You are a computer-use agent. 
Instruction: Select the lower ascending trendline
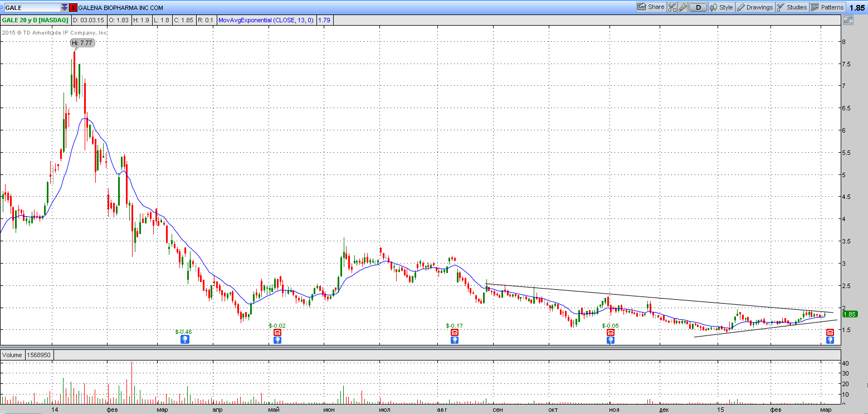click(x=766, y=328)
